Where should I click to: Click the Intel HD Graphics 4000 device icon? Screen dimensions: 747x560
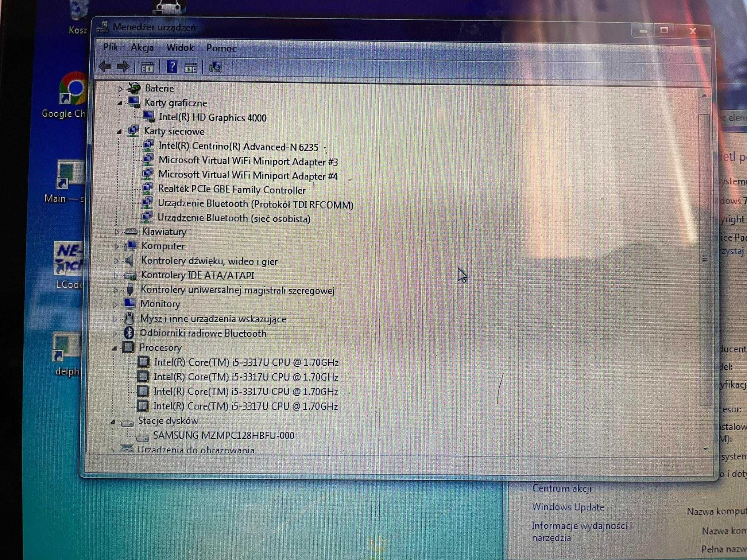click(149, 117)
